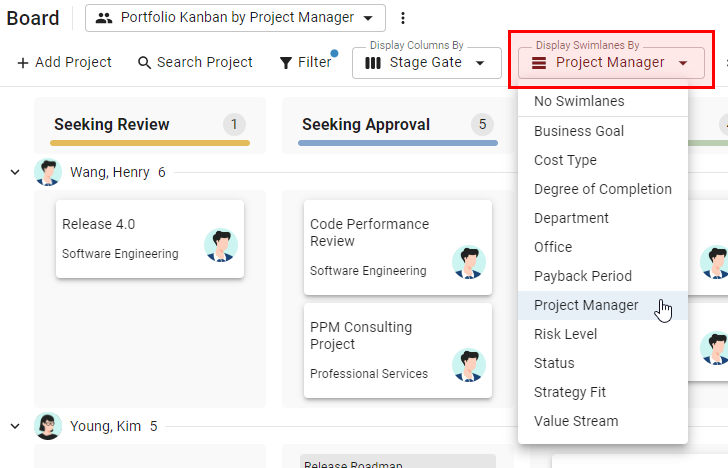728x468 pixels.
Task: Open Display Columns By Stage Gate dropdown
Action: (426, 63)
